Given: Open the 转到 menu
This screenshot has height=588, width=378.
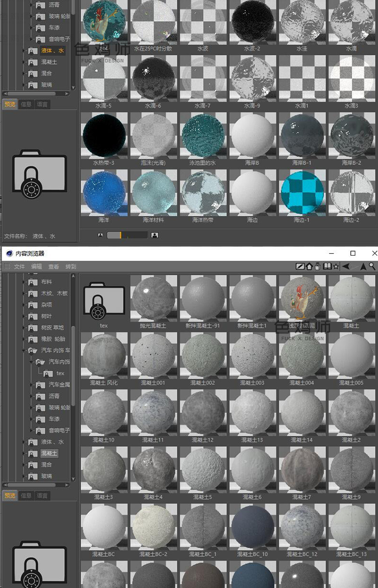Looking at the screenshot, I should (x=71, y=267).
